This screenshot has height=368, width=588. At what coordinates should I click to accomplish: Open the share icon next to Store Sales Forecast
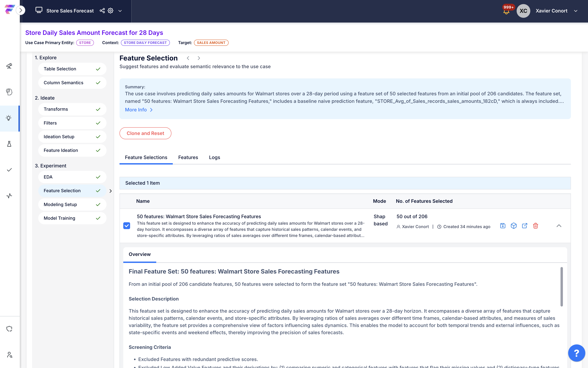[102, 10]
